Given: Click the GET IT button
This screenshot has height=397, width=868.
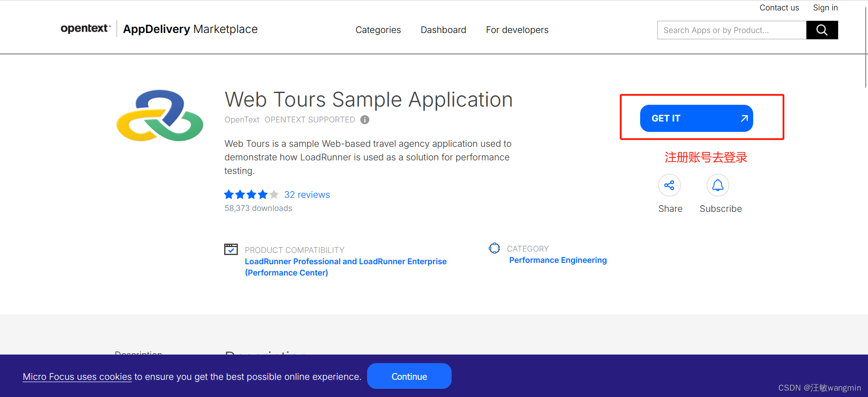Looking at the screenshot, I should click(696, 118).
